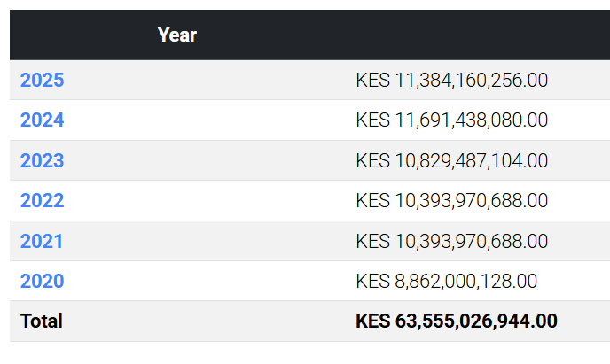Click the KES currency code beside 11,384,160,256.00
Viewport: 610px width, 364px height.
372,81
